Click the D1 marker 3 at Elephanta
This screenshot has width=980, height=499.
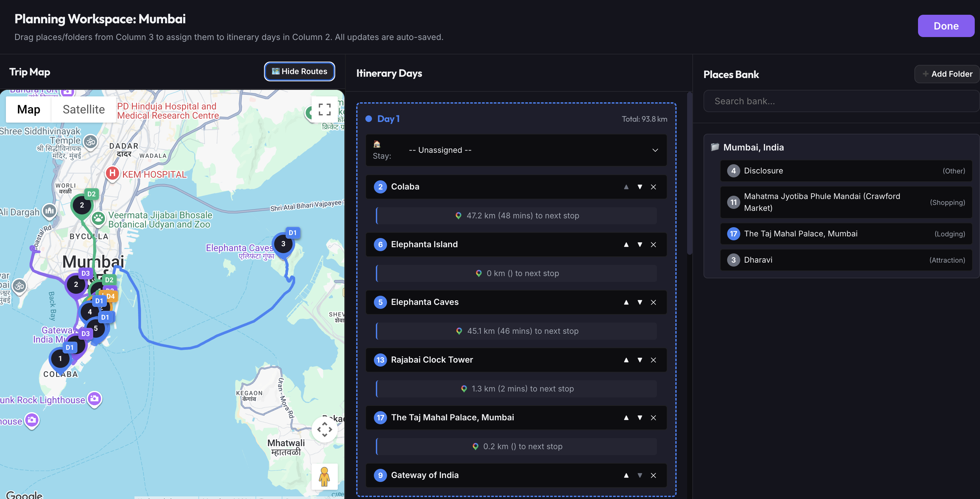(283, 244)
